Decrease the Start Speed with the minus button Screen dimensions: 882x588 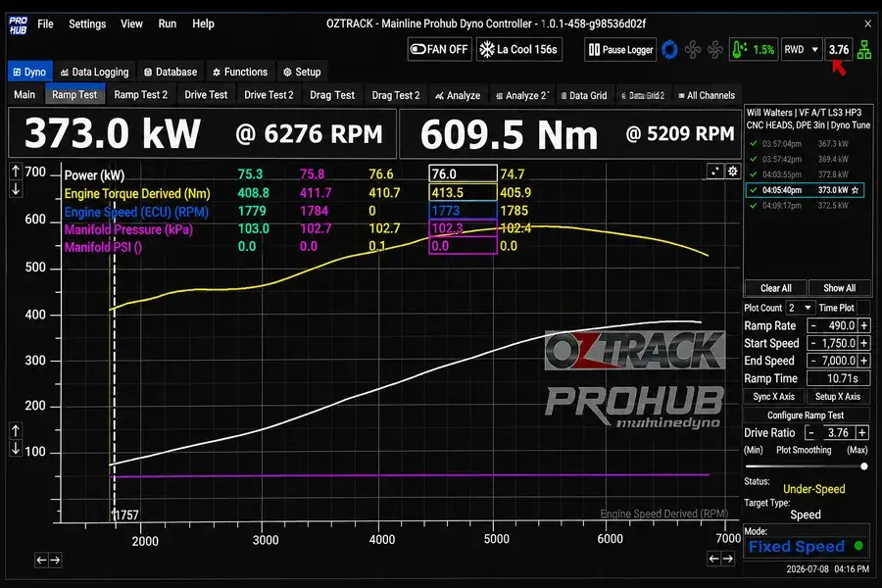(813, 343)
